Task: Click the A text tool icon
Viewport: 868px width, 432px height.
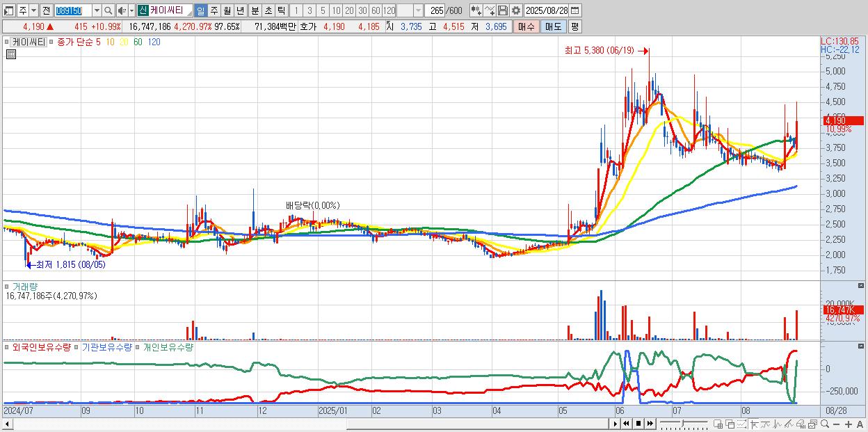Action: [x=860, y=424]
